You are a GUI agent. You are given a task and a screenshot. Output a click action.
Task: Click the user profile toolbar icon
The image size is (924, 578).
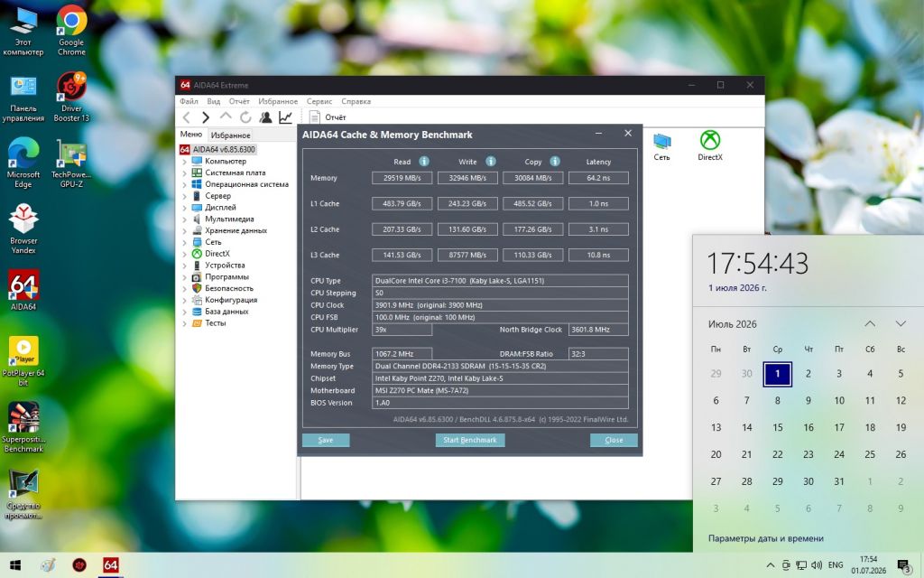pos(266,117)
